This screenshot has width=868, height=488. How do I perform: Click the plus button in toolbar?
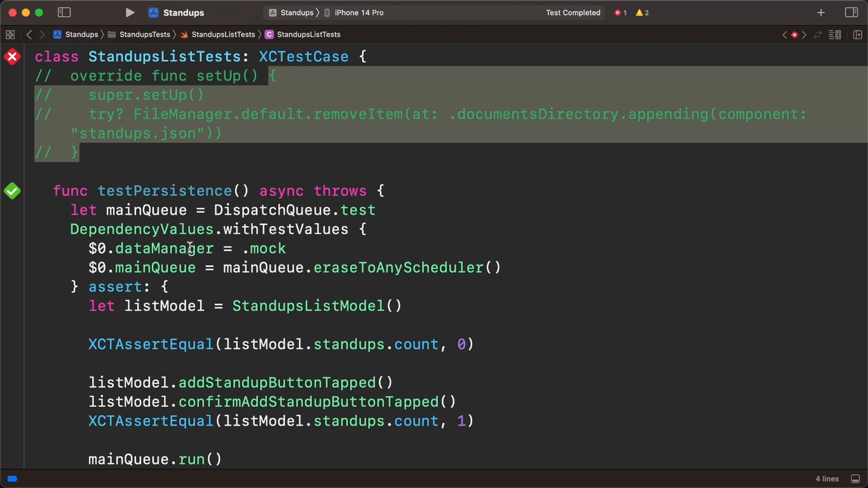tap(821, 13)
